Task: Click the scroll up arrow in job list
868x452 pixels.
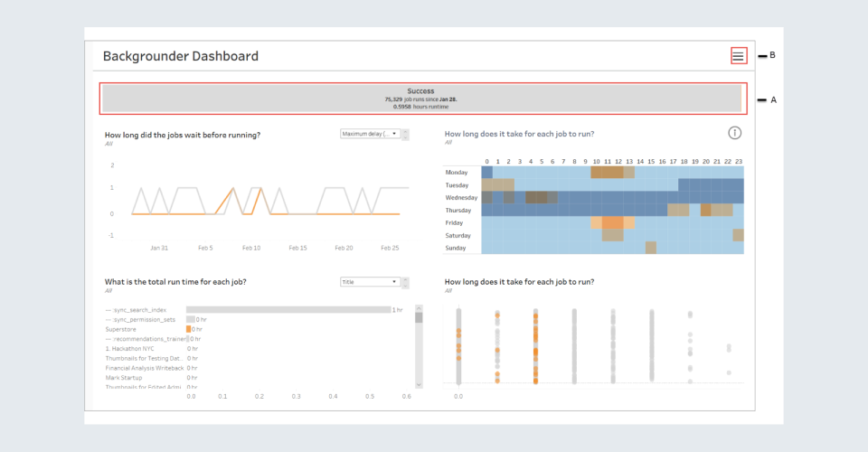Action: coord(419,308)
